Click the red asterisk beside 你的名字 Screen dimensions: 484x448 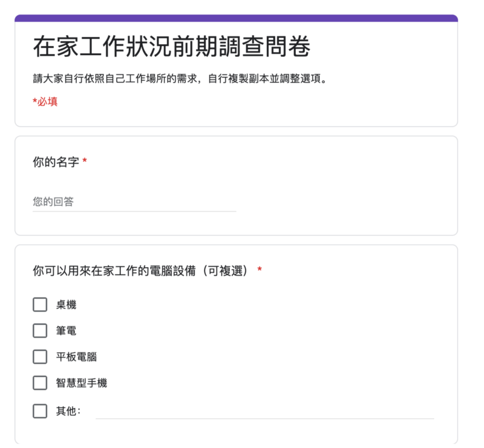[x=85, y=160]
